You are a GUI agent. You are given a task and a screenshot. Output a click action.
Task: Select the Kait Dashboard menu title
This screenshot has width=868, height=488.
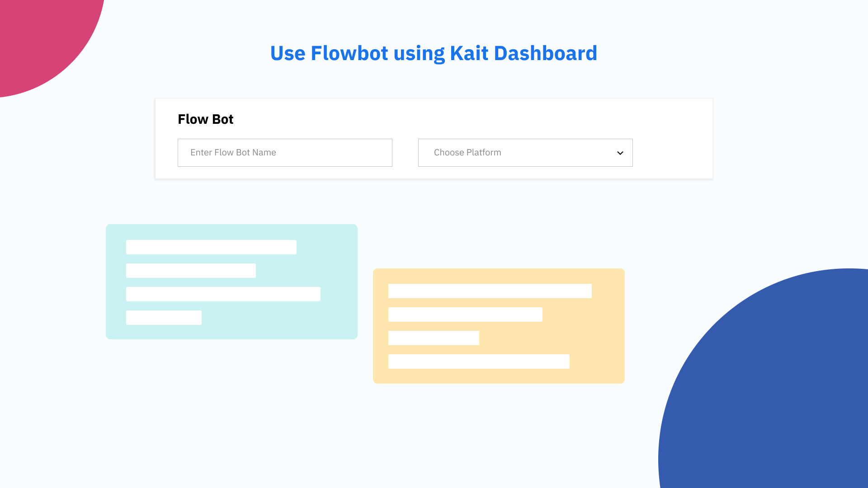[434, 52]
